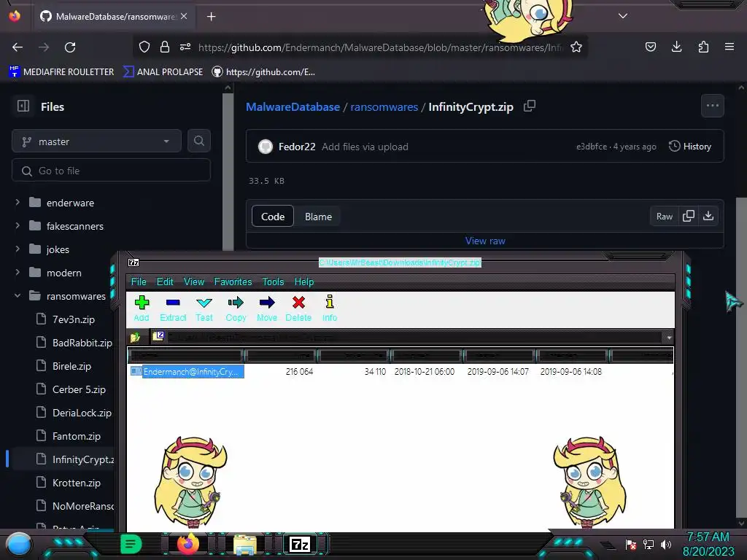Image resolution: width=747 pixels, height=560 pixels.
Task: Click the Add button in 7-Zip toolbar
Action: click(142, 308)
